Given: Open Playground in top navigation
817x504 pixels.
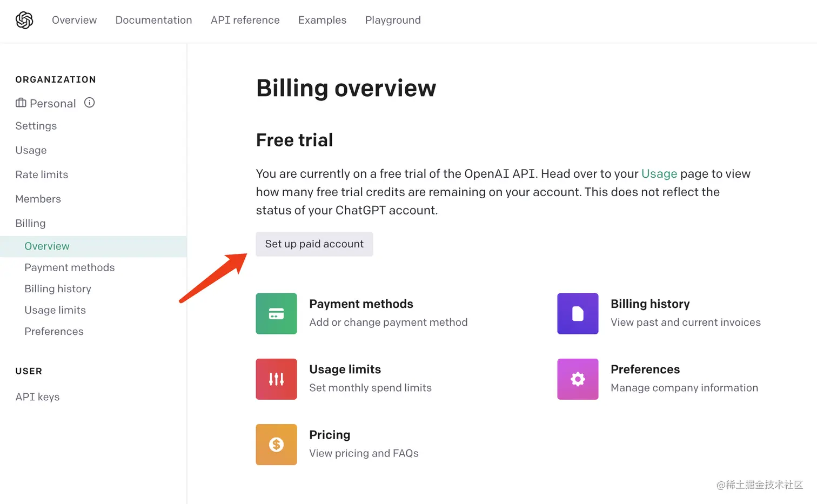Looking at the screenshot, I should tap(393, 20).
